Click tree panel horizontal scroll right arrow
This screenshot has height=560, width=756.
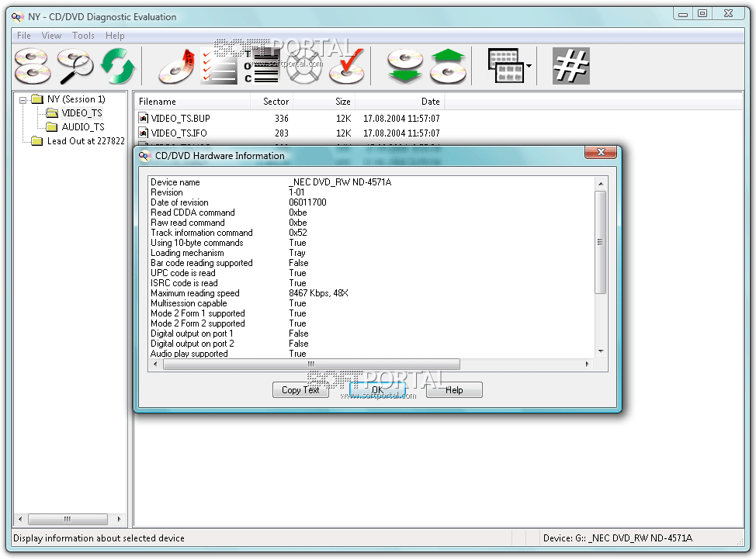coord(119,519)
